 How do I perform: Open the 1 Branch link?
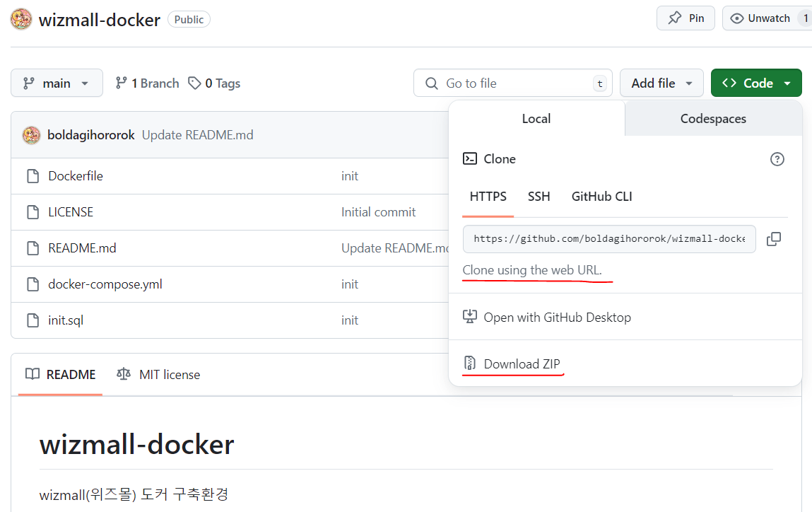[x=147, y=83]
